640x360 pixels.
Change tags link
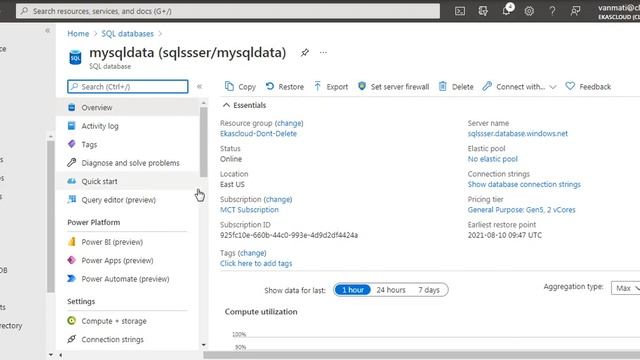click(x=252, y=253)
